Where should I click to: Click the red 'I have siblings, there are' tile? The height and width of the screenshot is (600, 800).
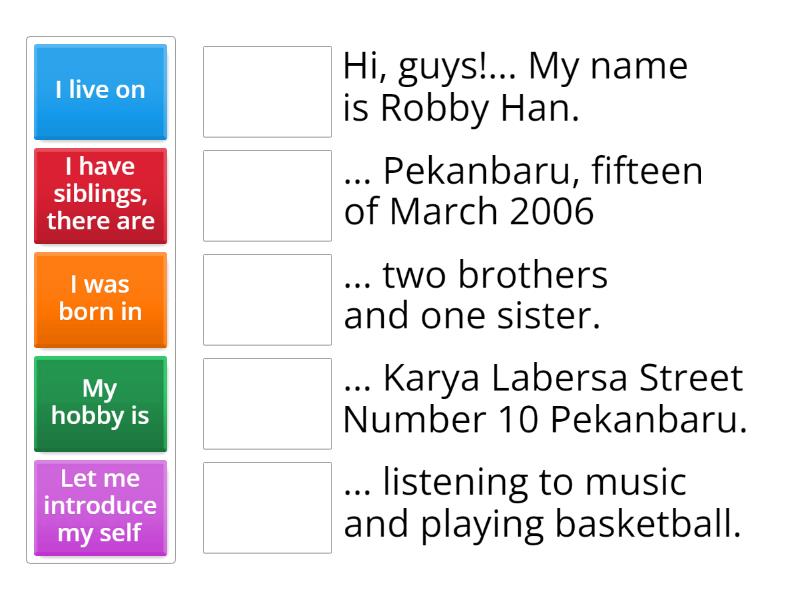pos(100,195)
